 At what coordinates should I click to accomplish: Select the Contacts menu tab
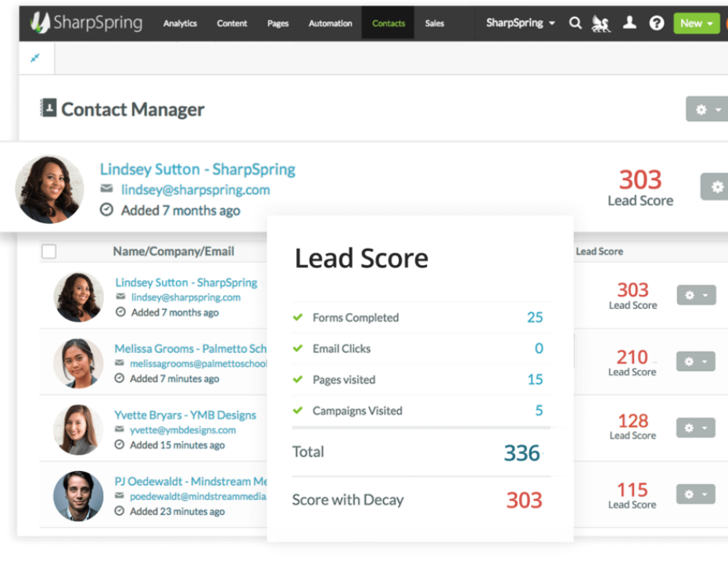click(x=388, y=23)
